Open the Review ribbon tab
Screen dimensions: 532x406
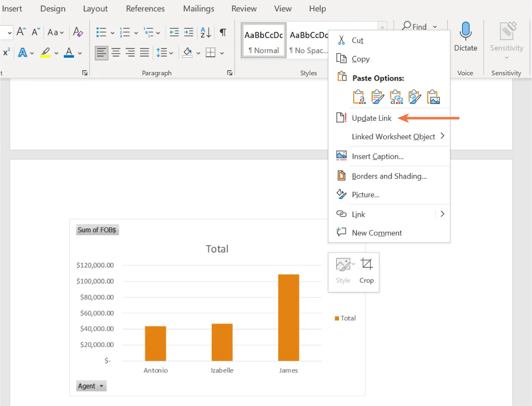point(244,8)
